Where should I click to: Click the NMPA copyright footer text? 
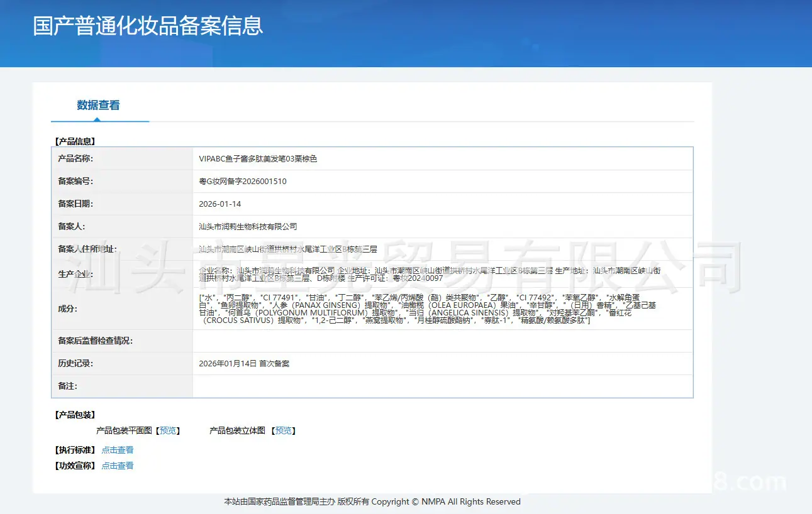[x=372, y=501]
